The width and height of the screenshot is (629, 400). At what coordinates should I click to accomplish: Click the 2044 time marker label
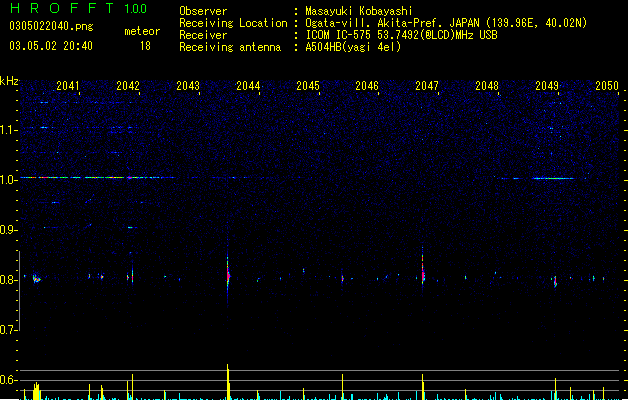(x=248, y=85)
